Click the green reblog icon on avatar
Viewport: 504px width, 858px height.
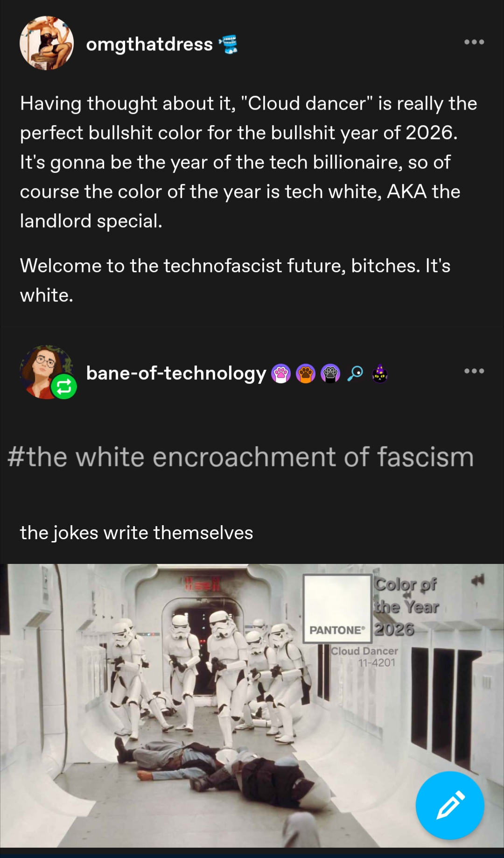tap(64, 387)
